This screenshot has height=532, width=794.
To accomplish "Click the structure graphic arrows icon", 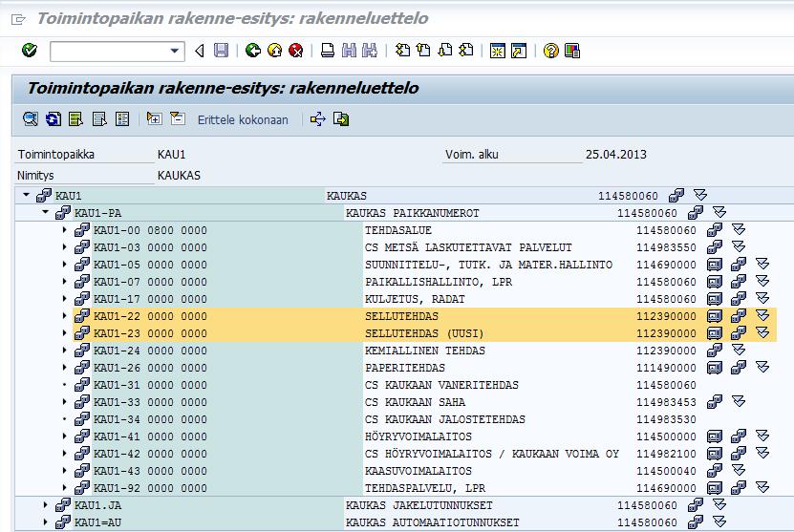I will tap(318, 119).
